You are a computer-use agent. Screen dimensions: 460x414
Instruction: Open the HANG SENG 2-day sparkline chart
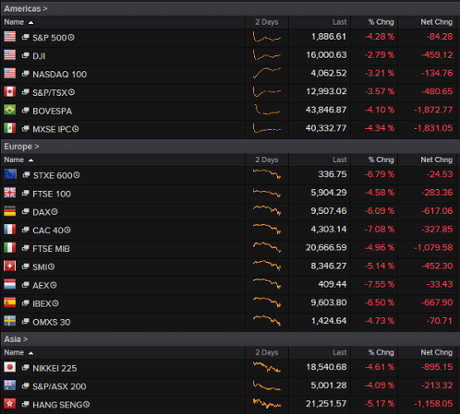point(267,403)
